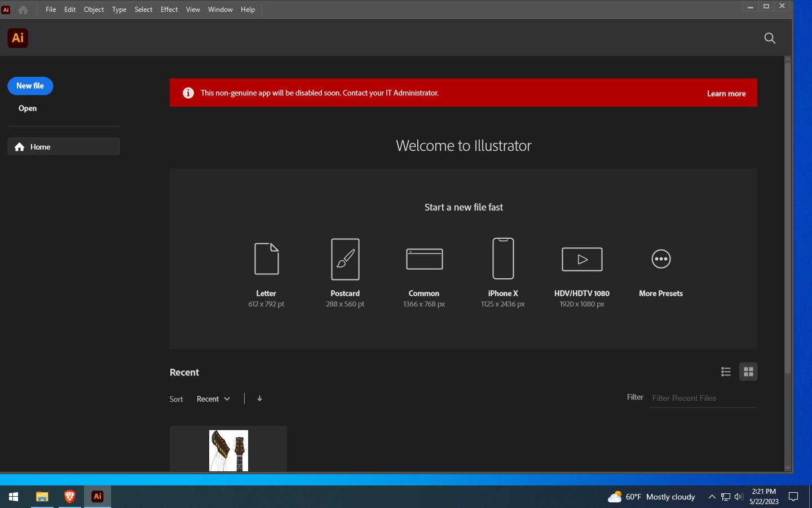
Task: Switch recent files to grid view
Action: pos(748,371)
